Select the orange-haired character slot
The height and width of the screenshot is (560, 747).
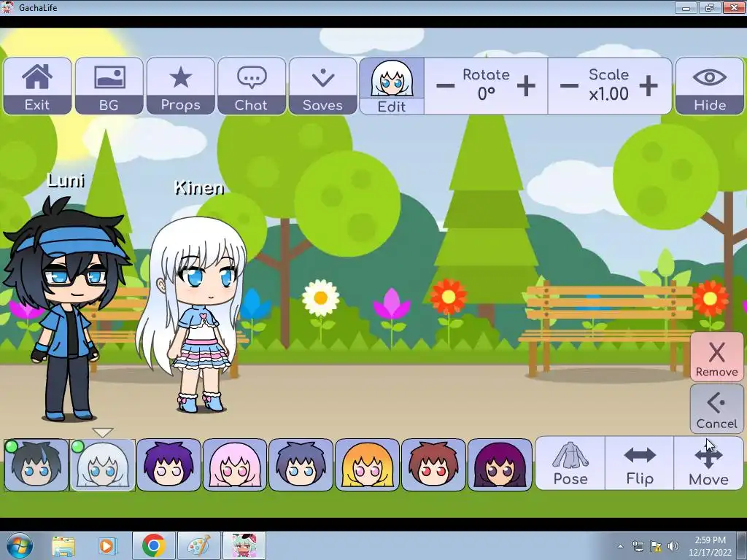367,464
